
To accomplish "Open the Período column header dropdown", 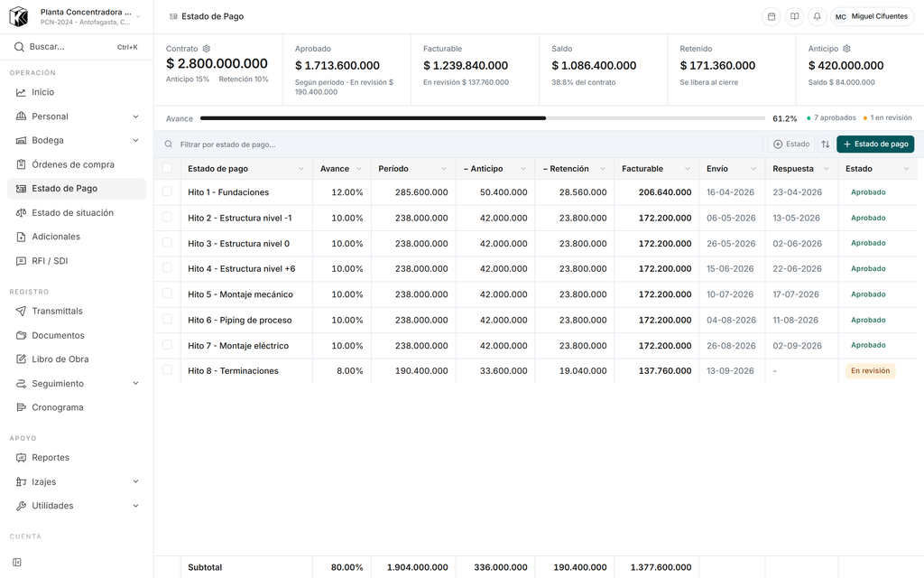I will pyautogui.click(x=444, y=169).
